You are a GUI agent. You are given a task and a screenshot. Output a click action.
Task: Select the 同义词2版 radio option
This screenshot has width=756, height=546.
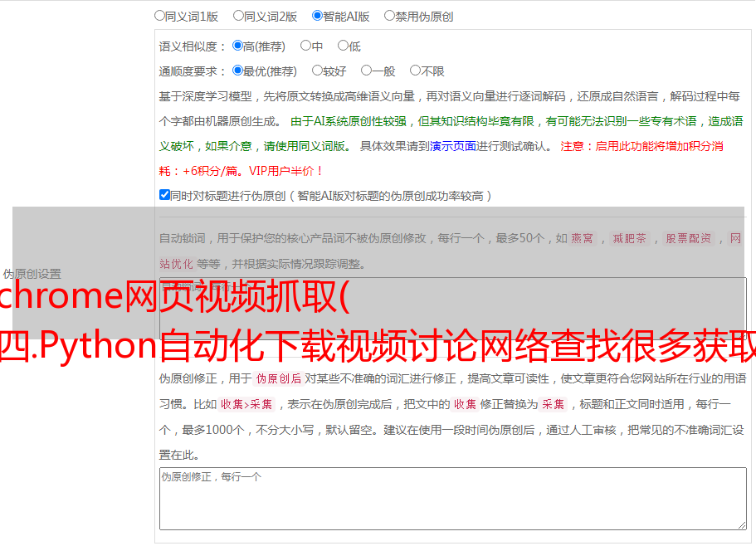tap(238, 16)
